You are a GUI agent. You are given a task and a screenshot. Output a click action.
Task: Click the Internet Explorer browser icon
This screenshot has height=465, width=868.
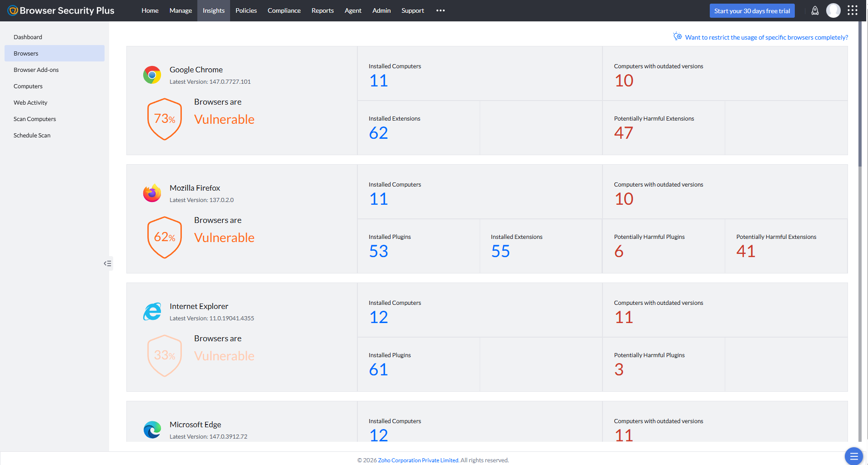(152, 311)
